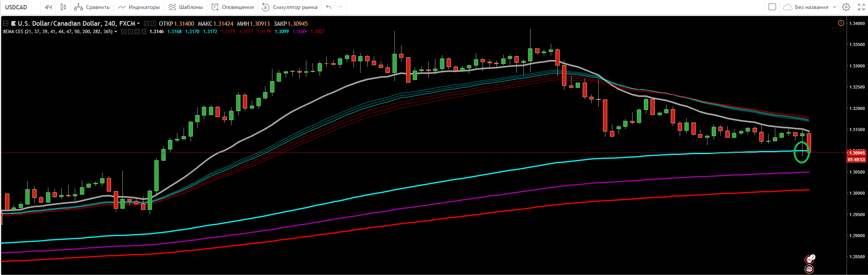Click the Canada economic event flag marker
Screen dimensions: 868x275
(810, 259)
